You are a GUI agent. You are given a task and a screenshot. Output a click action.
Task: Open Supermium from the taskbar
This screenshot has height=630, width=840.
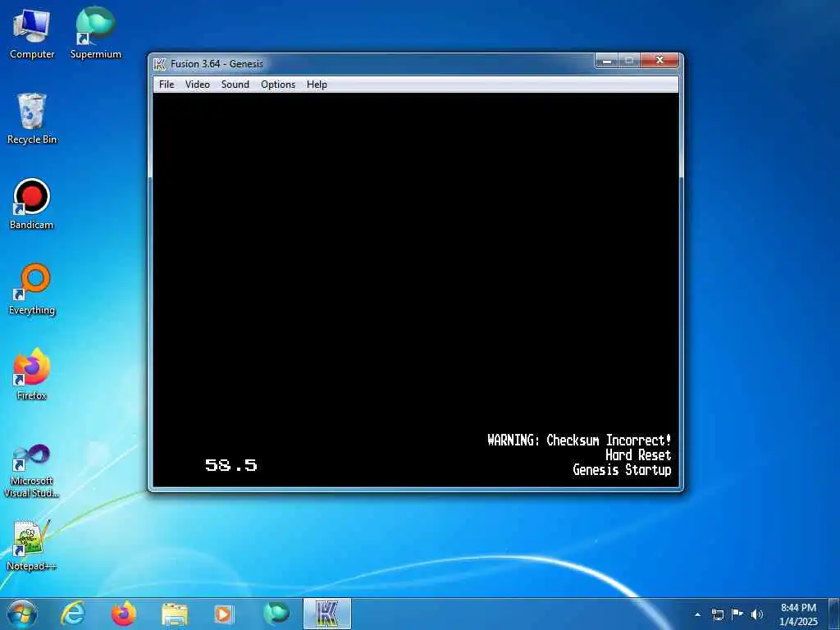(276, 614)
